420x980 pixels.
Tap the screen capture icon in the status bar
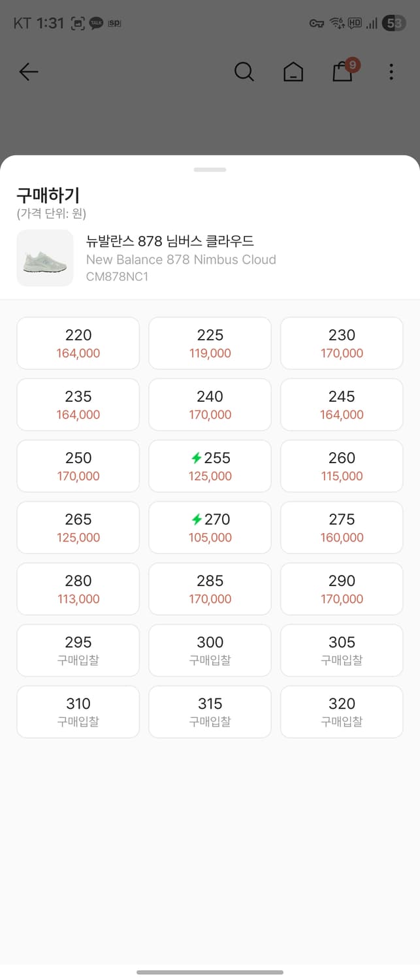[x=78, y=22]
